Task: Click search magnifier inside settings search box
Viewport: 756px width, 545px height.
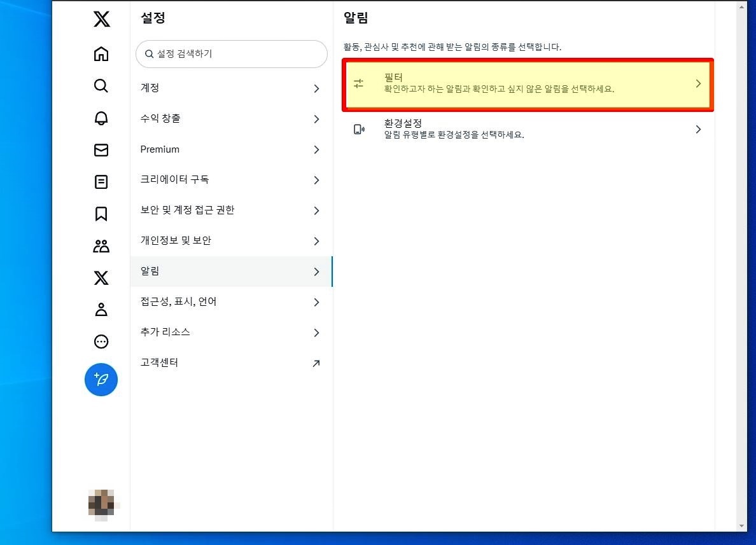Action: click(x=150, y=54)
